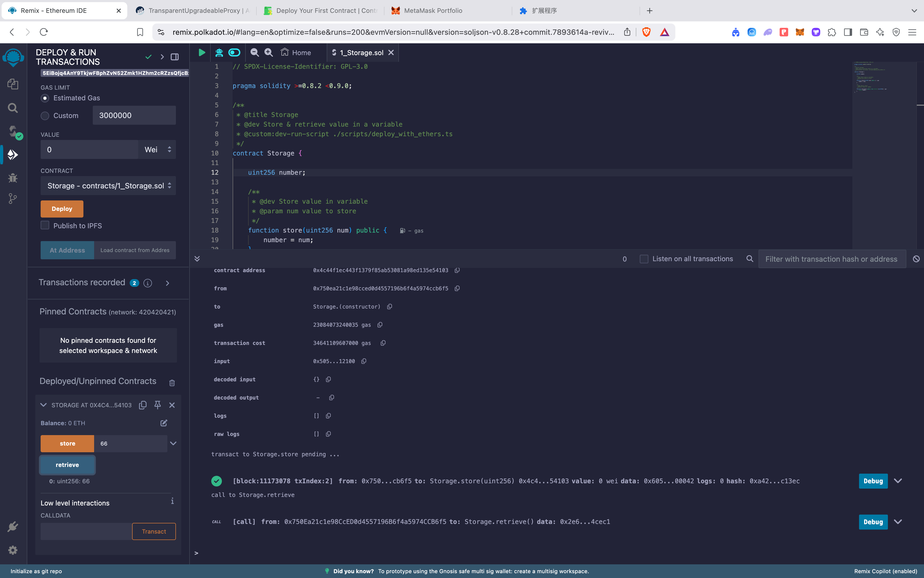
Task: Open Transactions recorded info icon
Action: point(148,283)
